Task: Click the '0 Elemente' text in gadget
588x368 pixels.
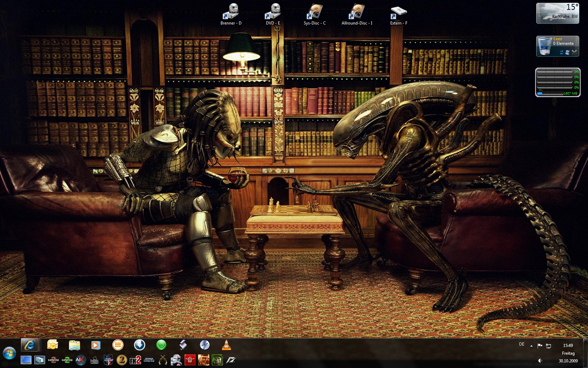Action: (x=563, y=43)
